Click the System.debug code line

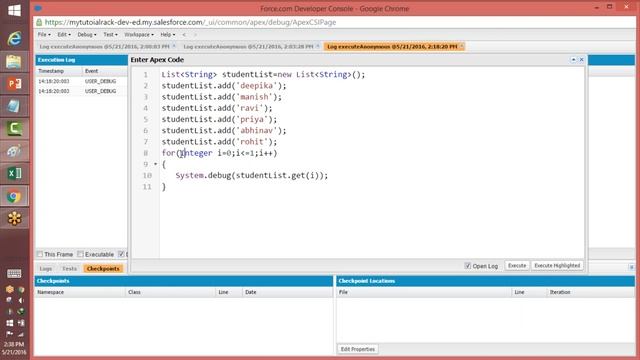pos(252,176)
